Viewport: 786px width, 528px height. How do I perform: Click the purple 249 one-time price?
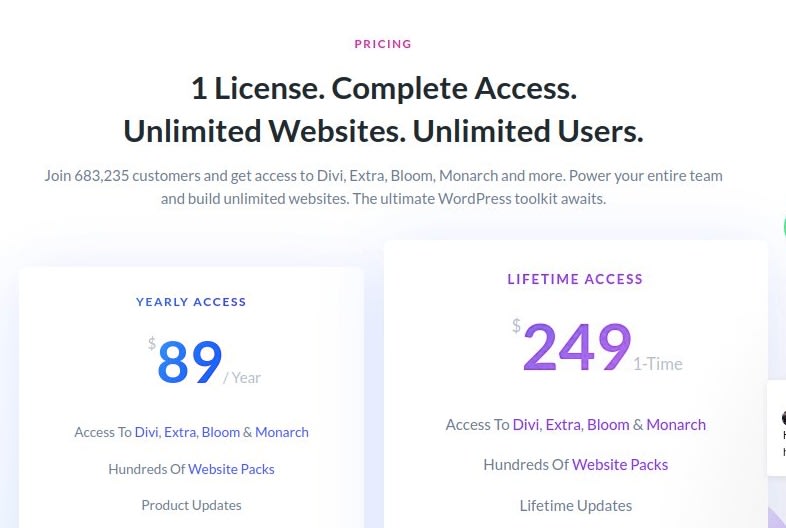(576, 346)
